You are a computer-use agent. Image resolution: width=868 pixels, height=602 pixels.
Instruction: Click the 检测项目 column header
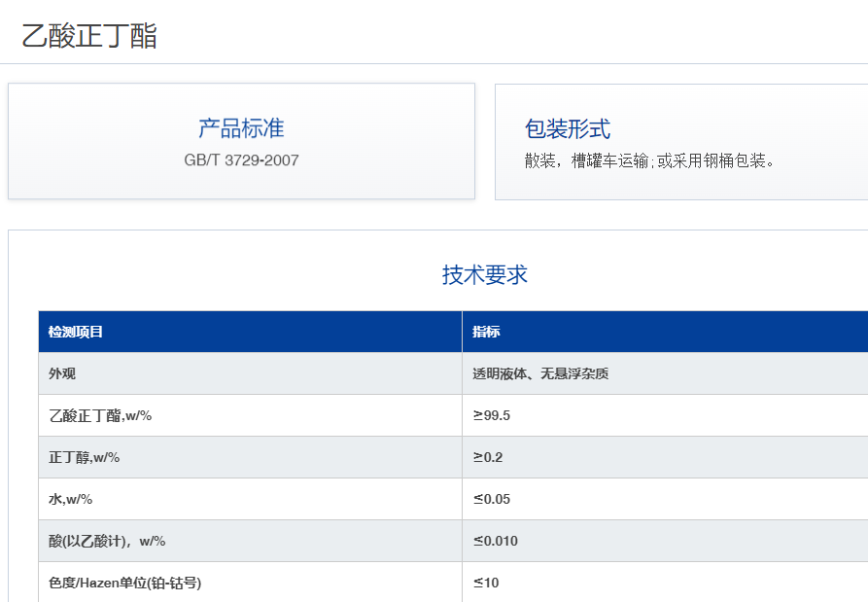tap(75, 332)
